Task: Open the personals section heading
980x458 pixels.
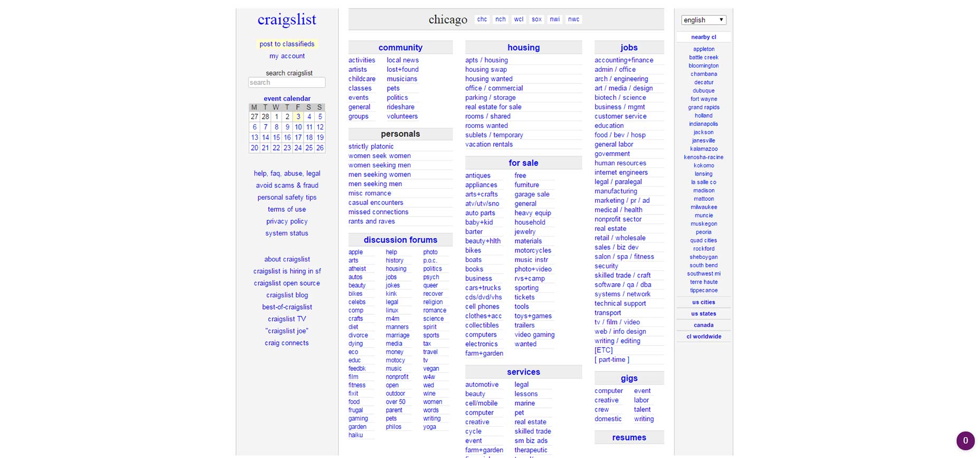Action: point(400,134)
